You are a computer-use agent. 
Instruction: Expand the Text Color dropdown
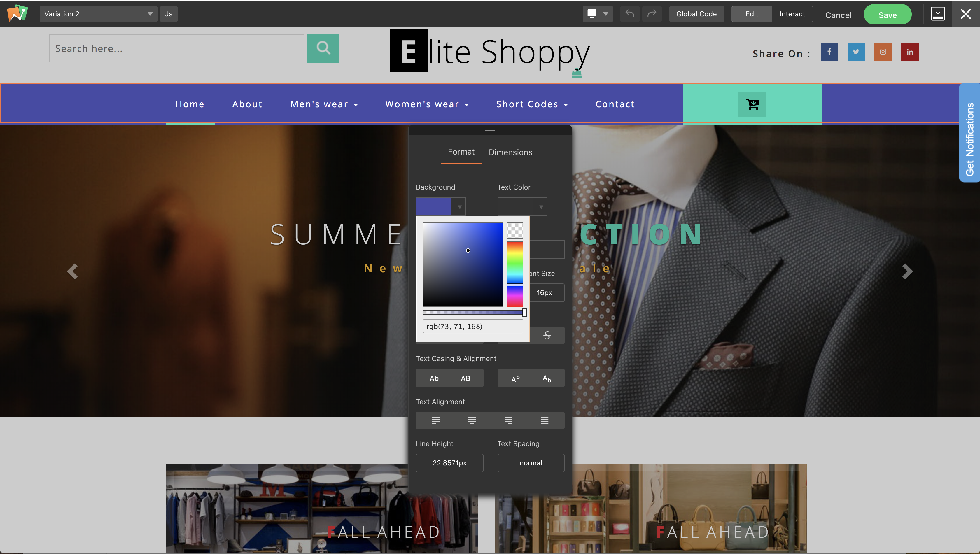click(541, 207)
